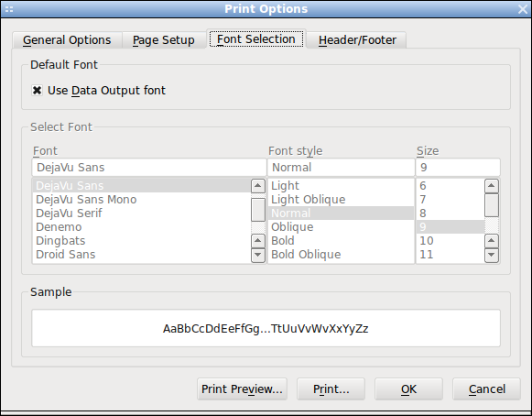Open the Page Setup tab
This screenshot has width=532, height=416.
(164, 40)
